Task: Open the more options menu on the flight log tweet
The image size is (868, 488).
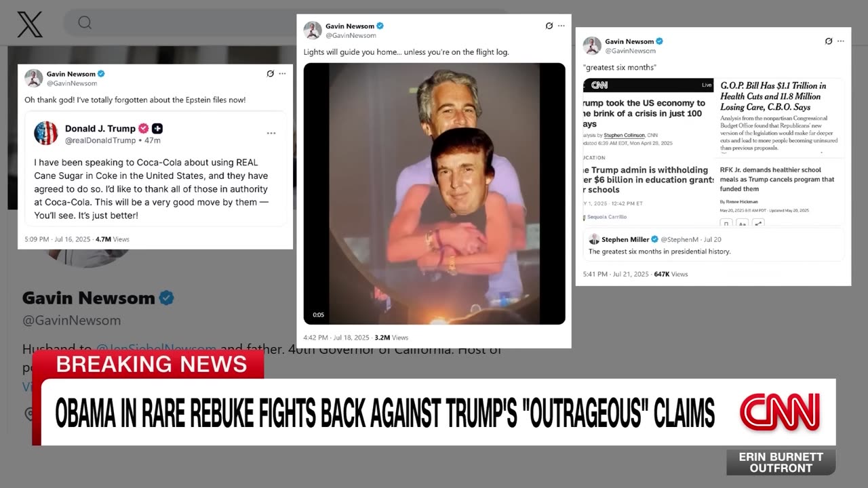Action: point(561,26)
